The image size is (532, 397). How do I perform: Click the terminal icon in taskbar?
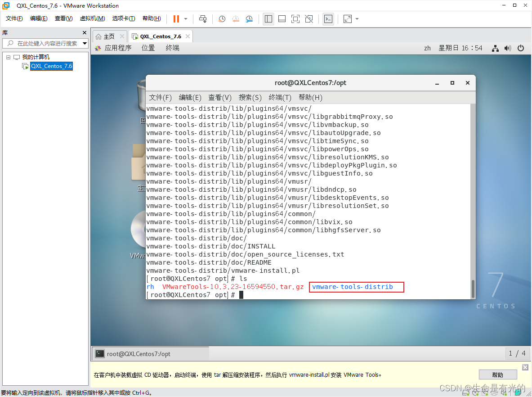(100, 353)
